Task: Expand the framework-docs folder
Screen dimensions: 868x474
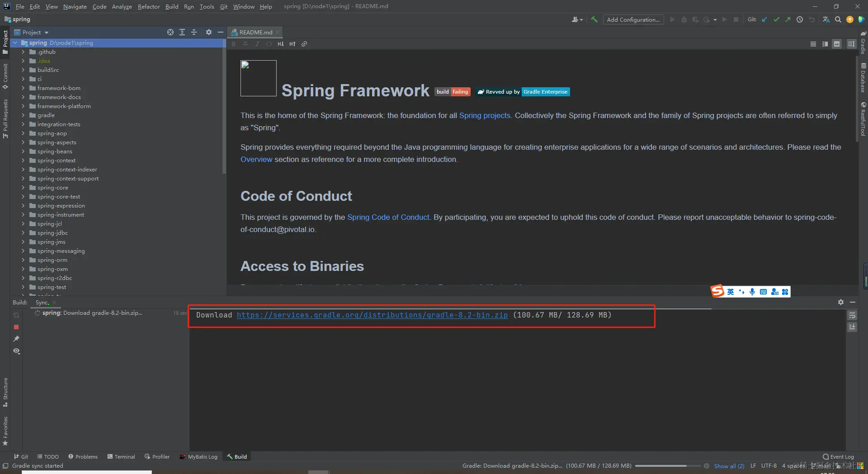Action: click(23, 97)
